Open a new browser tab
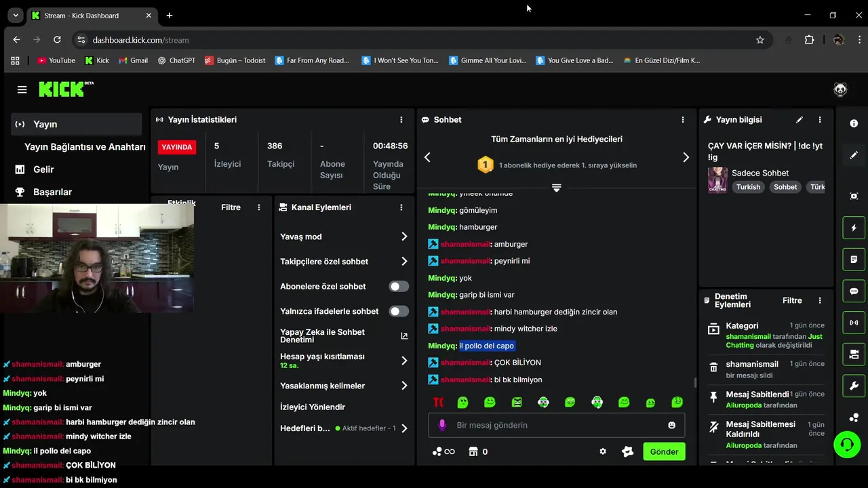The height and width of the screenshot is (488, 868). pyautogui.click(x=170, y=15)
